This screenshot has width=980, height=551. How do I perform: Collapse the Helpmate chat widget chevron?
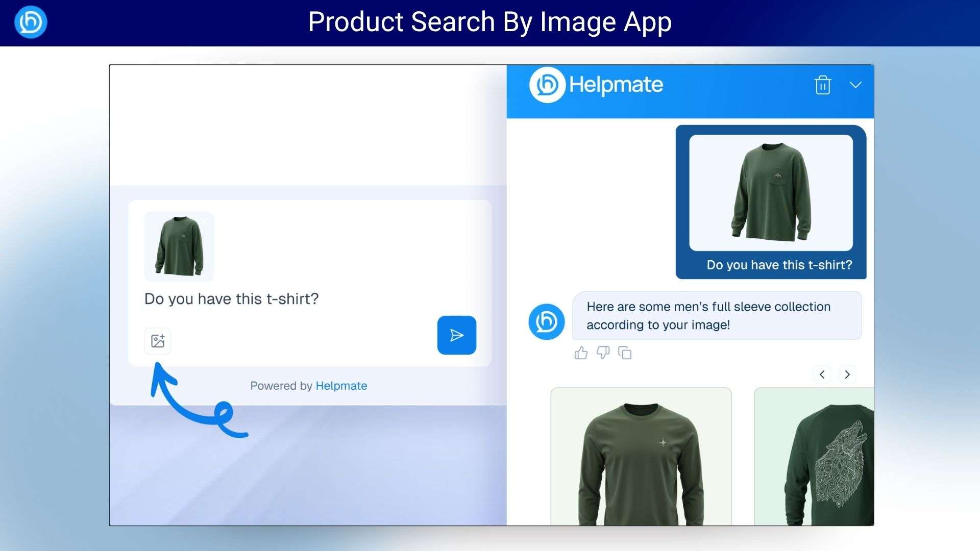pyautogui.click(x=855, y=85)
